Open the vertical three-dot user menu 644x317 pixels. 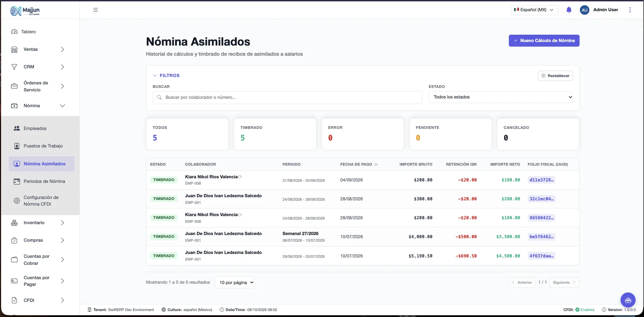(x=630, y=10)
